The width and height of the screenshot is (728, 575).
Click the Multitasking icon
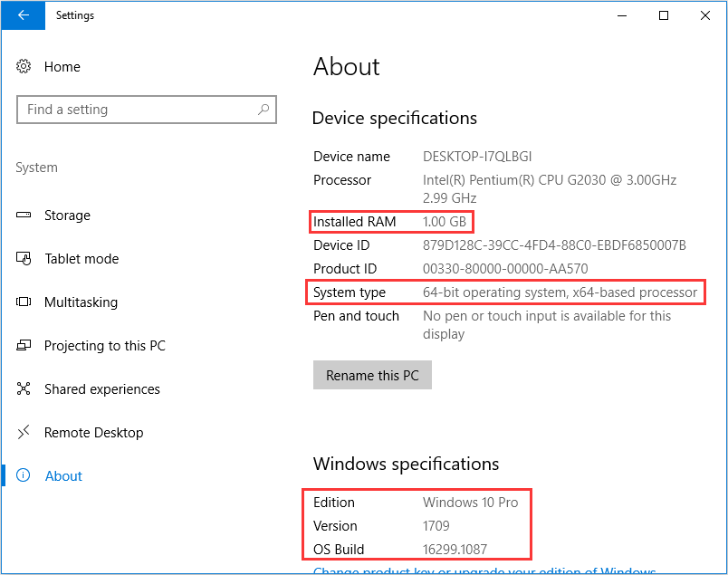tap(24, 302)
